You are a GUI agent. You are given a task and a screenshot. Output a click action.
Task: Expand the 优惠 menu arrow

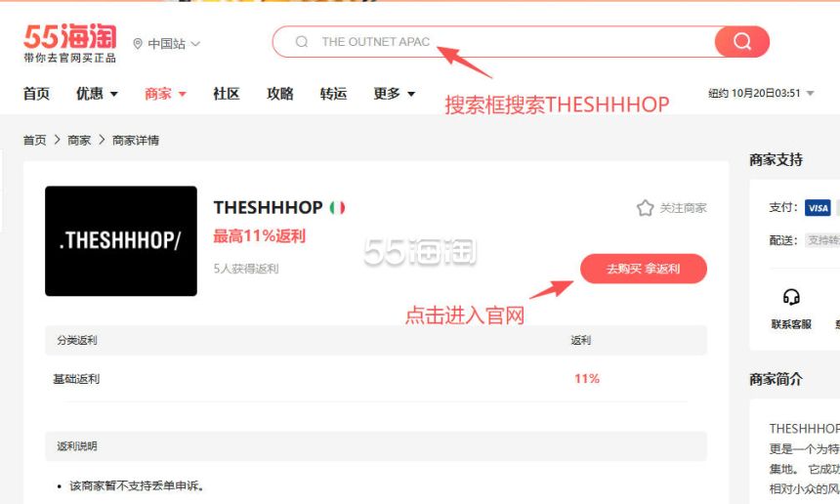point(114,95)
